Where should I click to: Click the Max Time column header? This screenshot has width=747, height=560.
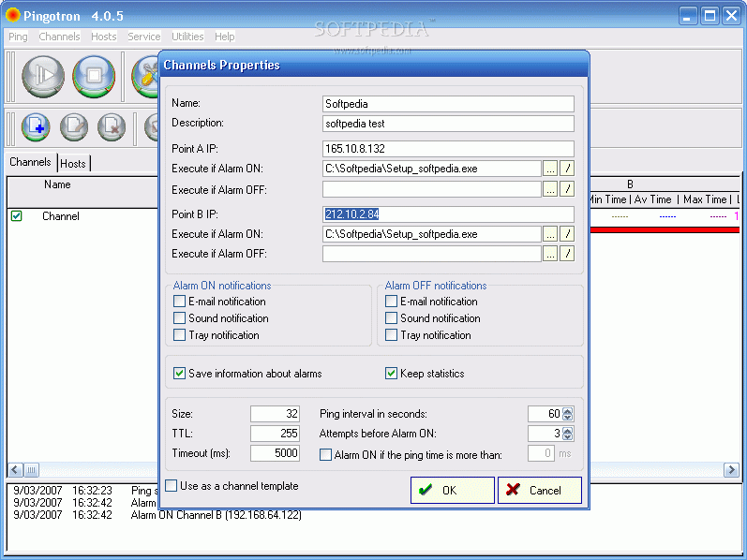(x=705, y=199)
